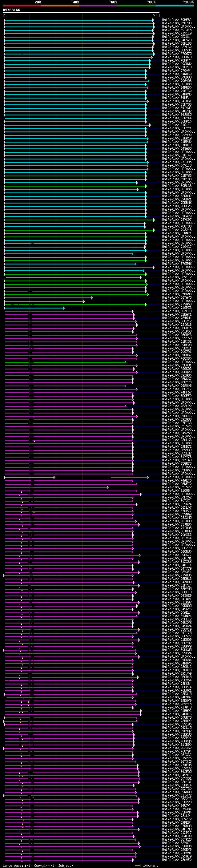
Task: Click the white query sequence ruler bar
Action: [x=81, y=12]
